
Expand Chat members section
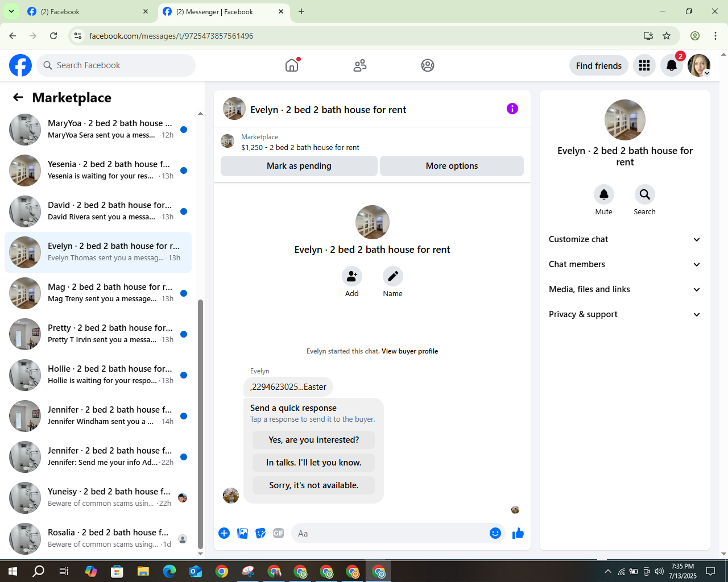tap(625, 264)
